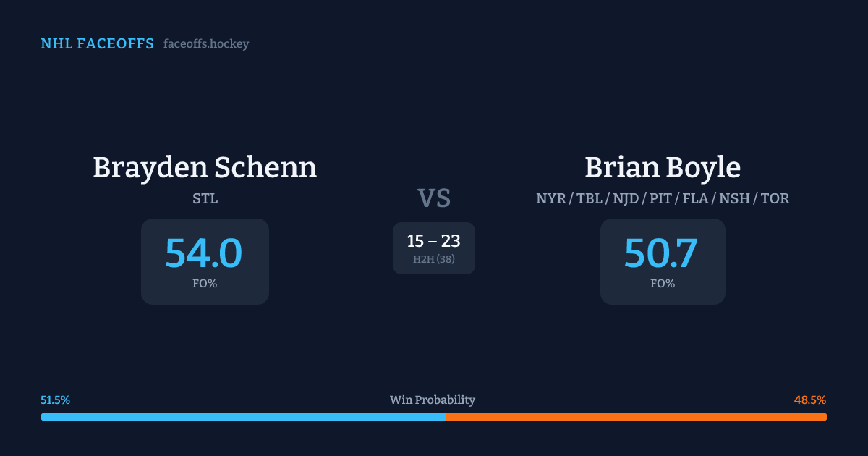
Task: Click PIT in Boyle's team list
Action: (x=661, y=198)
